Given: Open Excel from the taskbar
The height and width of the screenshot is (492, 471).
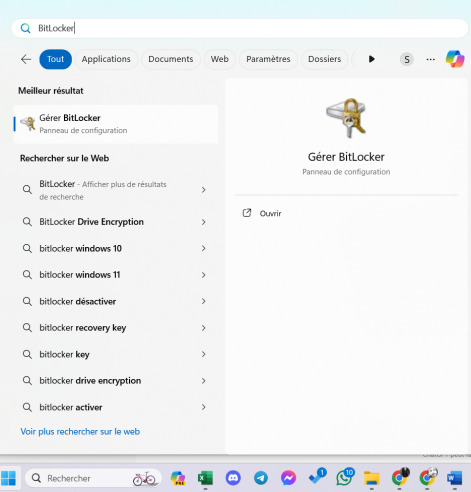Looking at the screenshot, I should [x=205, y=478].
